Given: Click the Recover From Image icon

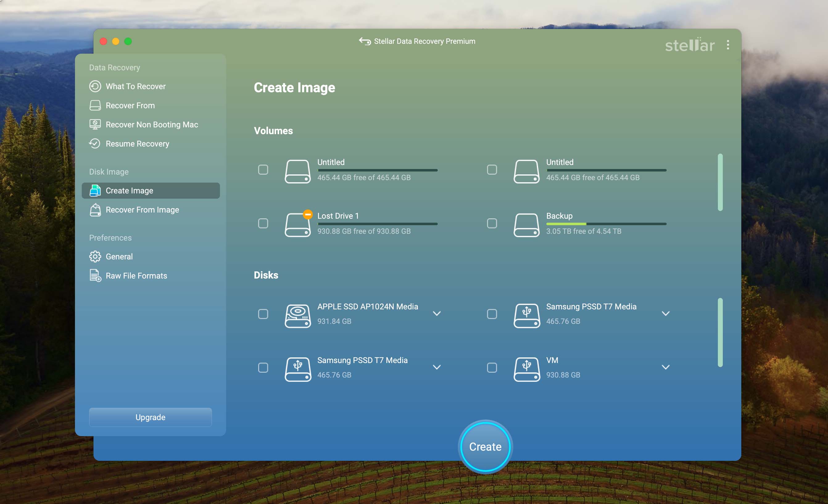Looking at the screenshot, I should pos(95,210).
